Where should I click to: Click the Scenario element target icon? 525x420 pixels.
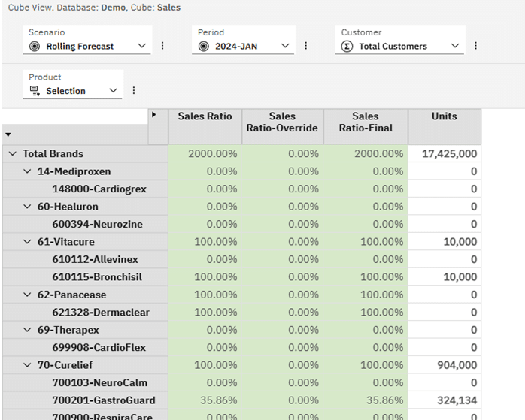click(35, 46)
